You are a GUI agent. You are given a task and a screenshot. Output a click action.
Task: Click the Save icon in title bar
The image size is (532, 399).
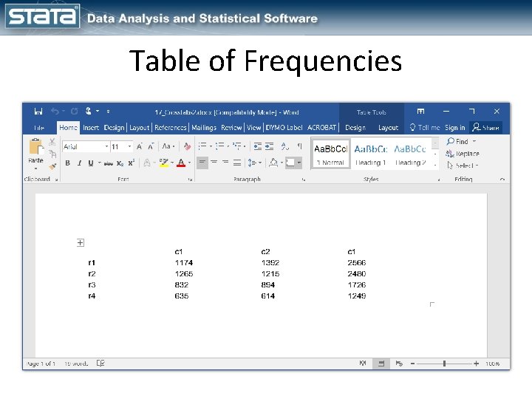[x=38, y=112]
